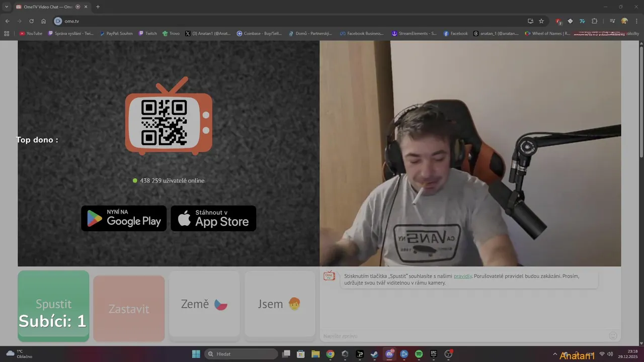Image resolution: width=644 pixels, height=362 pixels.
Task: Open the apps grid in bookmarks bar
Action: pyautogui.click(x=7, y=34)
